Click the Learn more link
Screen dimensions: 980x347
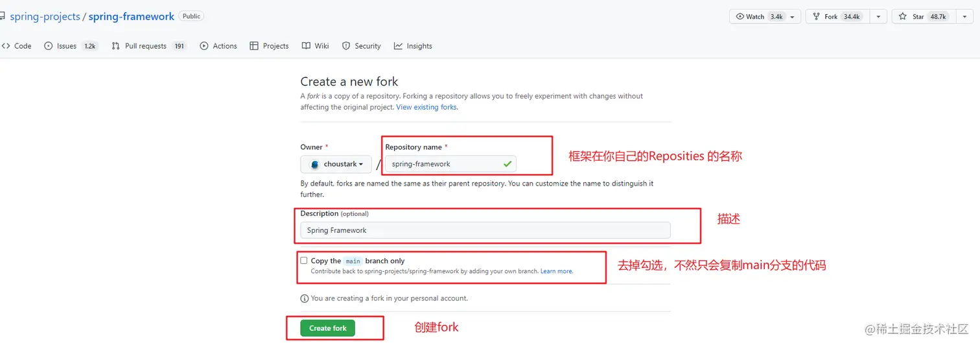[x=557, y=271]
